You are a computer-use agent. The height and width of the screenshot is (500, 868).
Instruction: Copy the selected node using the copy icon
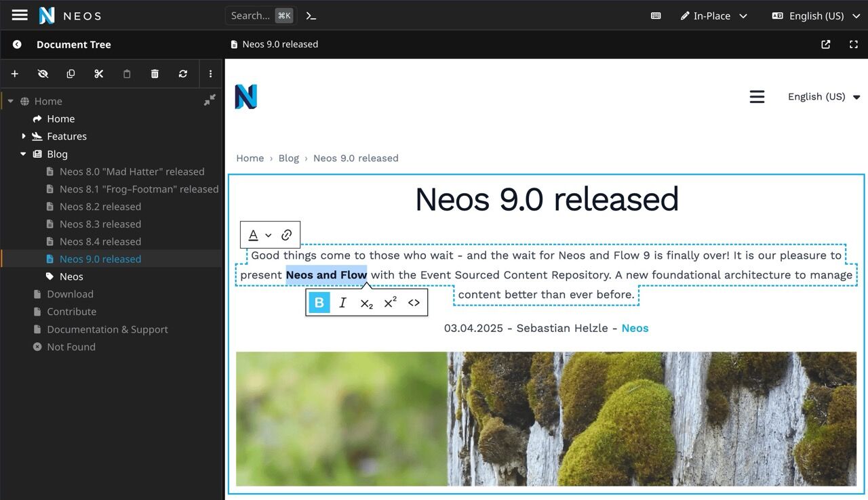tap(71, 74)
